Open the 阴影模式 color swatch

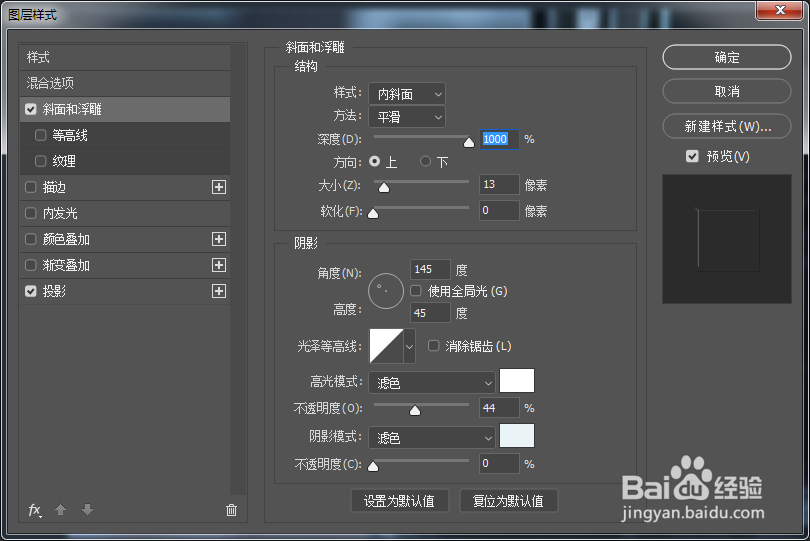pos(517,436)
